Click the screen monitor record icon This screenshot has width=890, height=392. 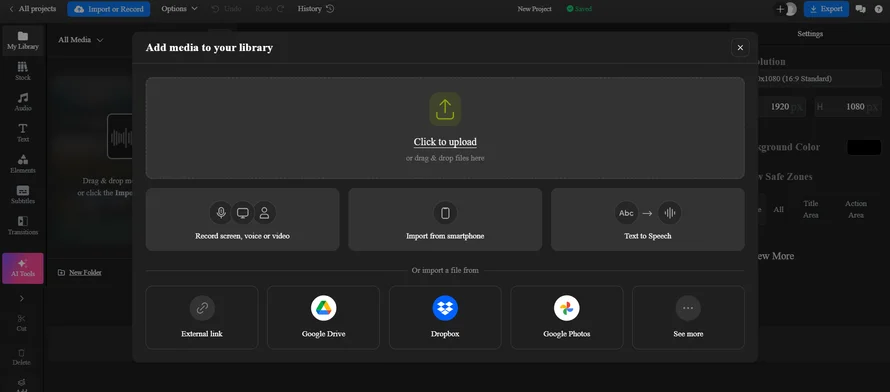pyautogui.click(x=243, y=213)
